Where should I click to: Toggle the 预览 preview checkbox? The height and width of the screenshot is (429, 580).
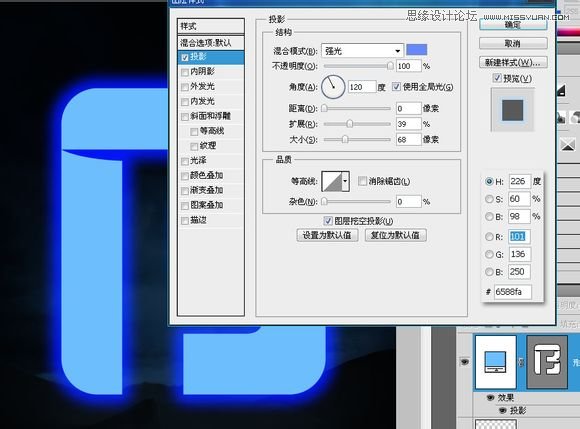[x=497, y=78]
